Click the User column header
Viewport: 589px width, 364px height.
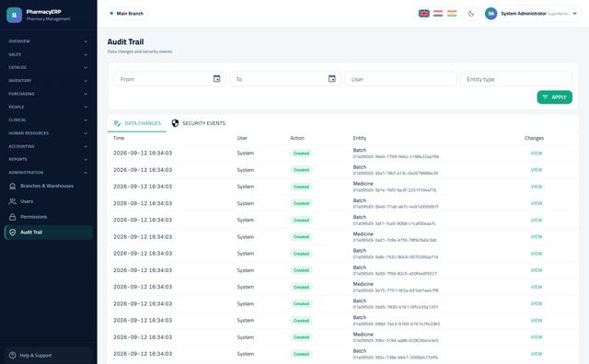point(242,138)
